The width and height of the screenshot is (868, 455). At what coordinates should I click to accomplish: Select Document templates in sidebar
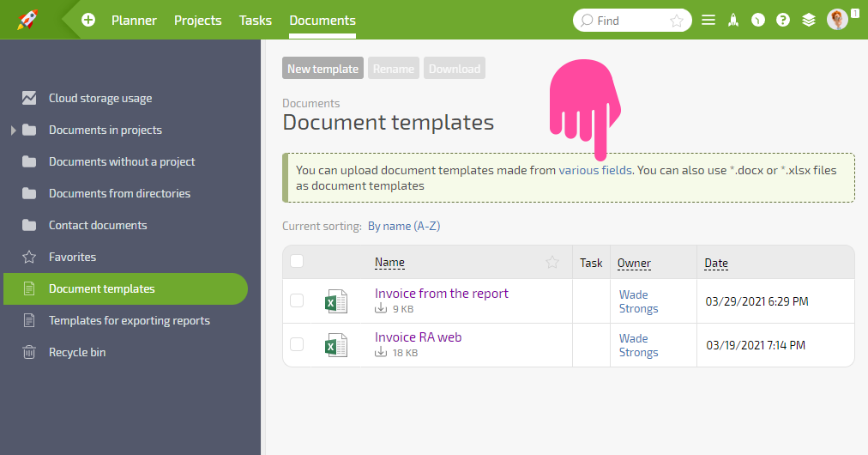click(x=126, y=288)
